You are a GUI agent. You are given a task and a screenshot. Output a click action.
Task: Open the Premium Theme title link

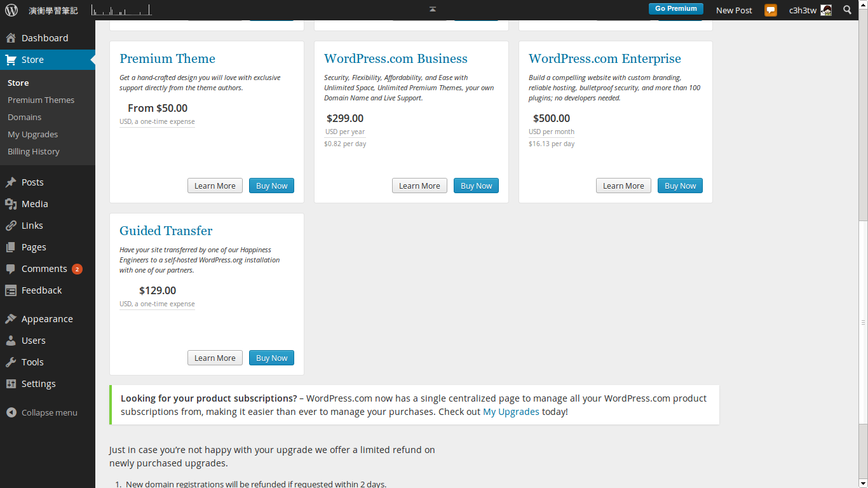click(x=167, y=58)
